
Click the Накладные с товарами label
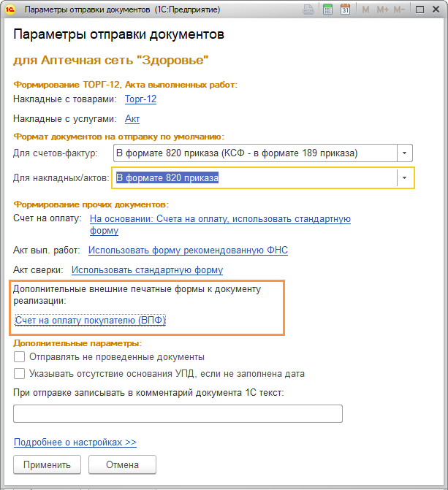click(65, 99)
